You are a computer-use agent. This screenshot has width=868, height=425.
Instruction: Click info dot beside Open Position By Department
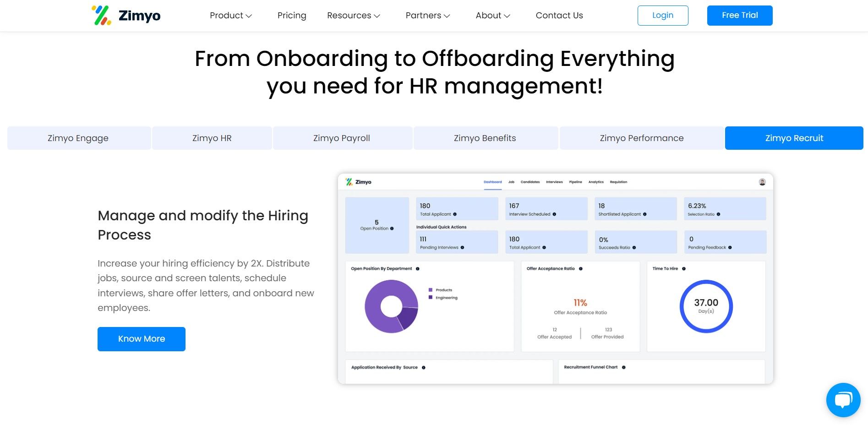coord(417,269)
